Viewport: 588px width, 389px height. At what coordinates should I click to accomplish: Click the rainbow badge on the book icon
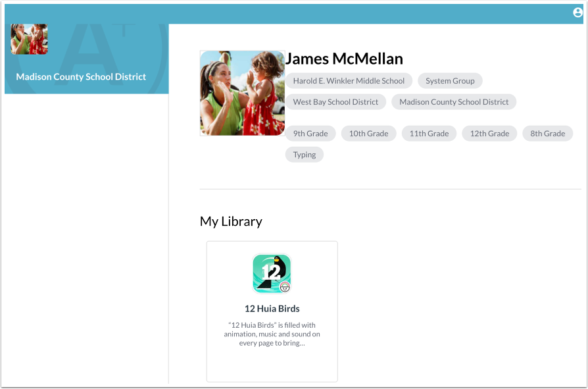click(283, 285)
